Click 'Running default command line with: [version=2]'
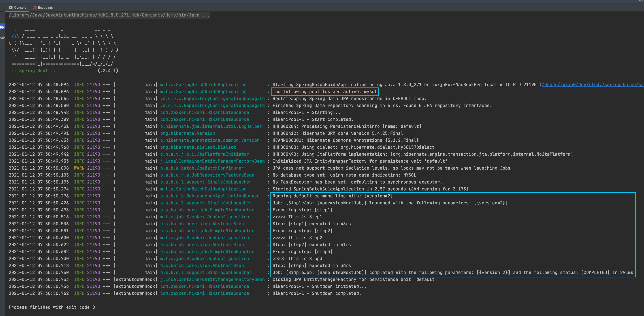The image size is (644, 316). pyautogui.click(x=332, y=196)
